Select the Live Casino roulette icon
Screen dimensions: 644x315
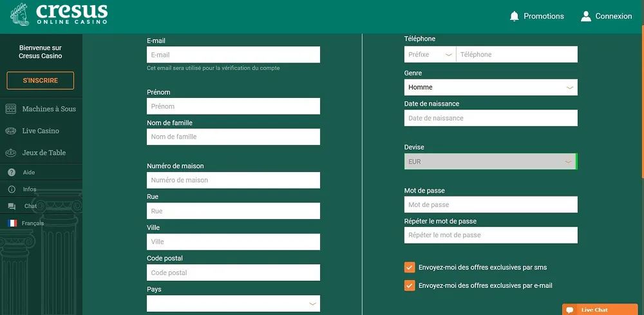click(11, 131)
